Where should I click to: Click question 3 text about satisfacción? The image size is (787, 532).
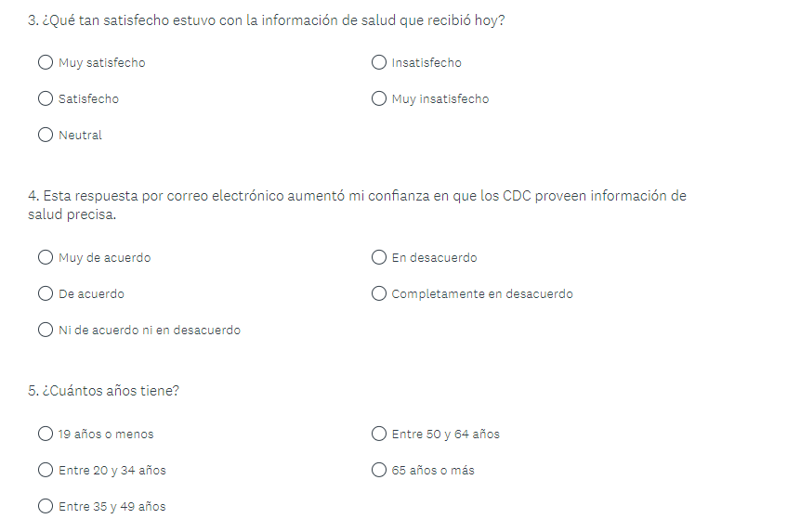pyautogui.click(x=267, y=20)
